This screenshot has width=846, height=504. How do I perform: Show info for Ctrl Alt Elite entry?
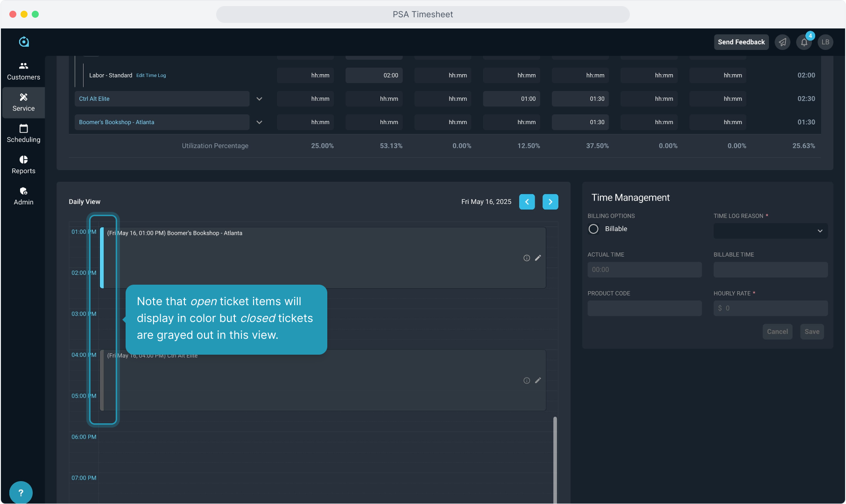coord(527,380)
